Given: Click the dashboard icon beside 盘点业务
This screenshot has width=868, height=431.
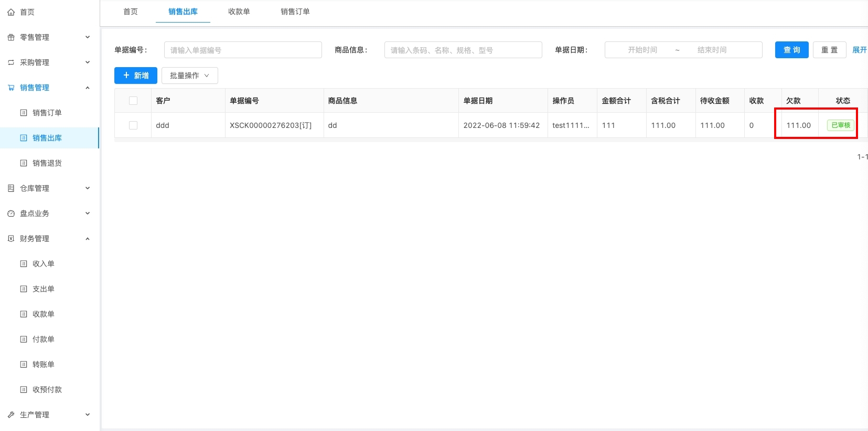Looking at the screenshot, I should click(x=11, y=213).
